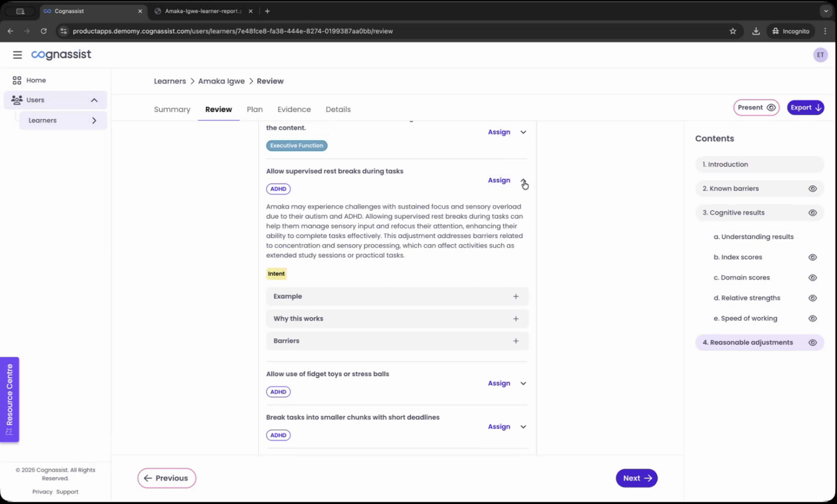Open a new browser tab
This screenshot has width=837, height=504.
(267, 11)
